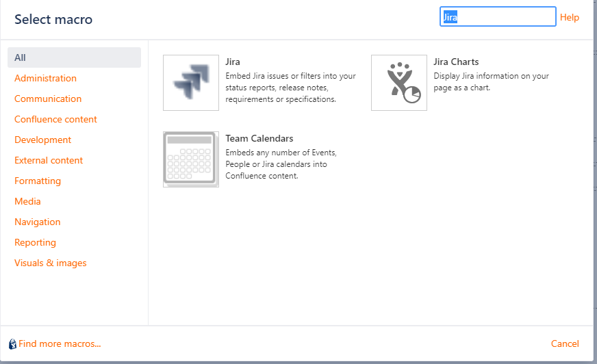The height and width of the screenshot is (364, 597).
Task: Click the marketplace icon beside Find more macros
Action: 12,344
